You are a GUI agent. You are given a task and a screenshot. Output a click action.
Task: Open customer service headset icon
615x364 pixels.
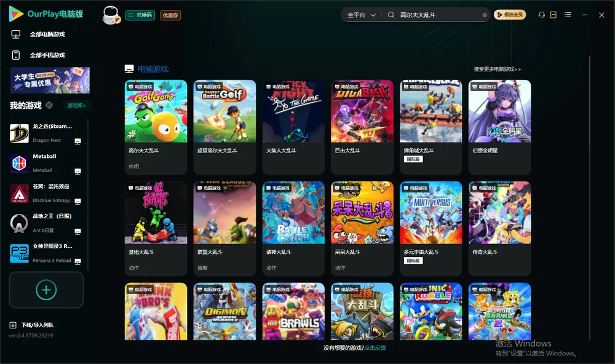pyautogui.click(x=542, y=15)
